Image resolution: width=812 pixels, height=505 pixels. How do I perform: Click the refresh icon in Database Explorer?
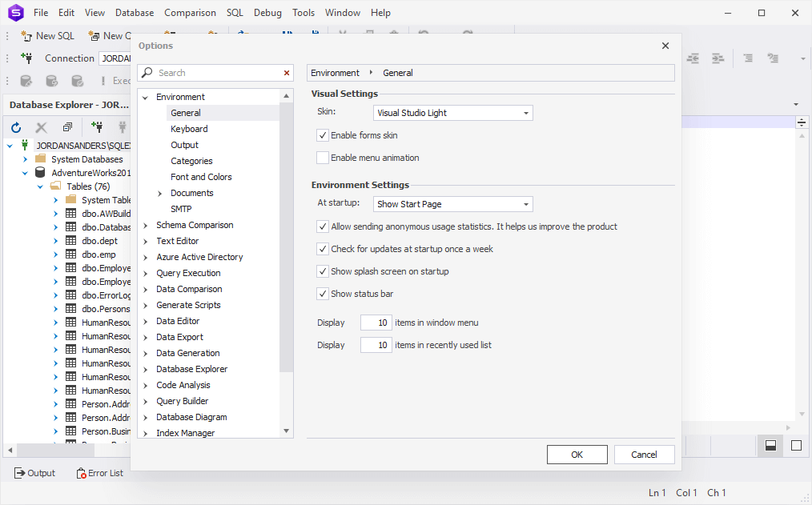click(16, 127)
